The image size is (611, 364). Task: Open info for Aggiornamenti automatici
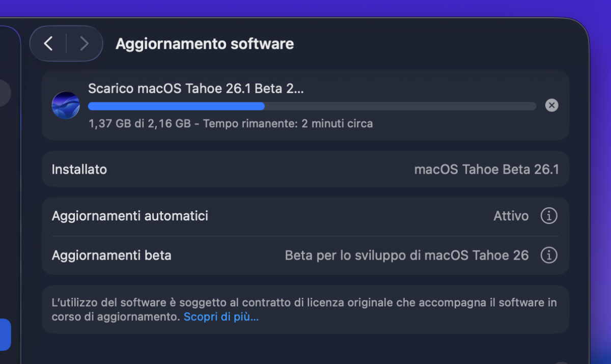tap(548, 216)
